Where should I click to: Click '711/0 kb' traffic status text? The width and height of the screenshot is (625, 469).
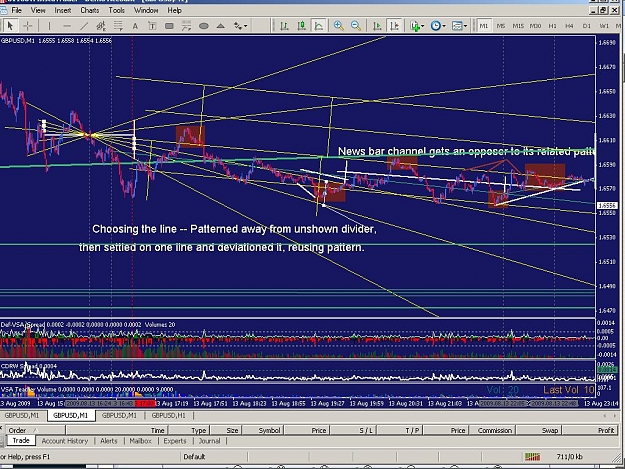[569, 457]
